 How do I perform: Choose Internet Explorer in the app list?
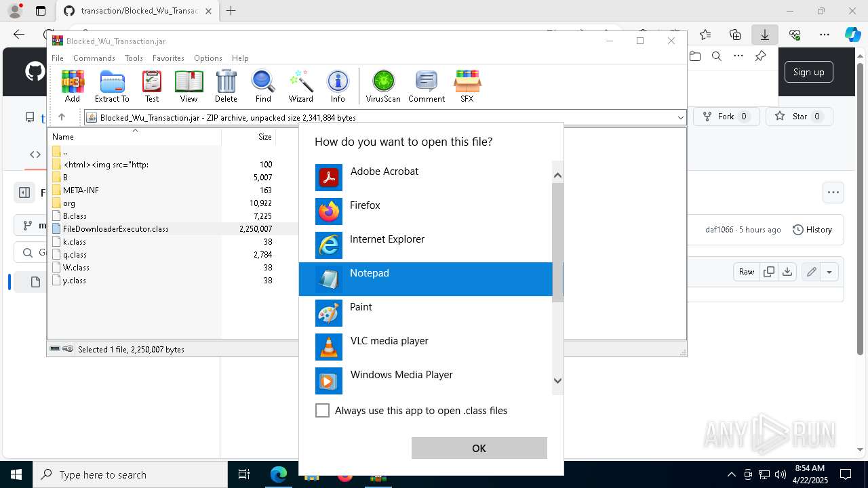click(426, 245)
